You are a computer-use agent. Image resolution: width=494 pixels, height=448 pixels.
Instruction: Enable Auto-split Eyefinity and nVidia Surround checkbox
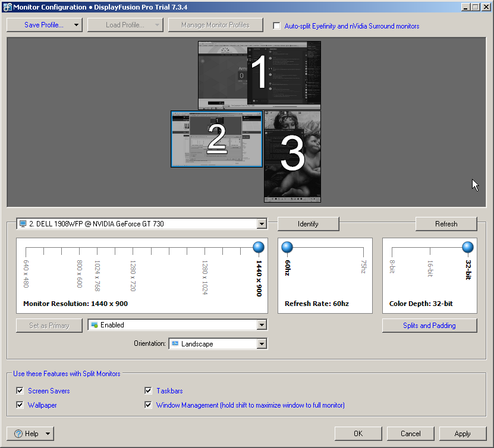[276, 26]
